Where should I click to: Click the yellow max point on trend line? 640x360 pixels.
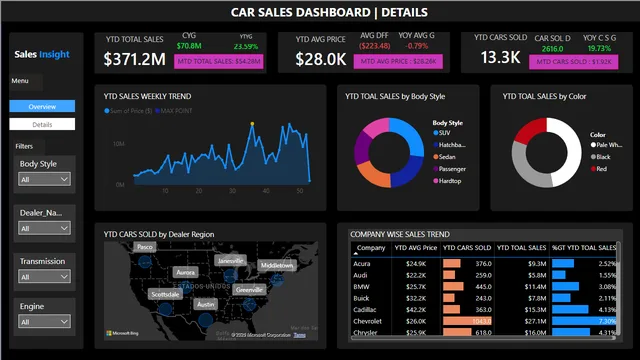[x=252, y=123]
